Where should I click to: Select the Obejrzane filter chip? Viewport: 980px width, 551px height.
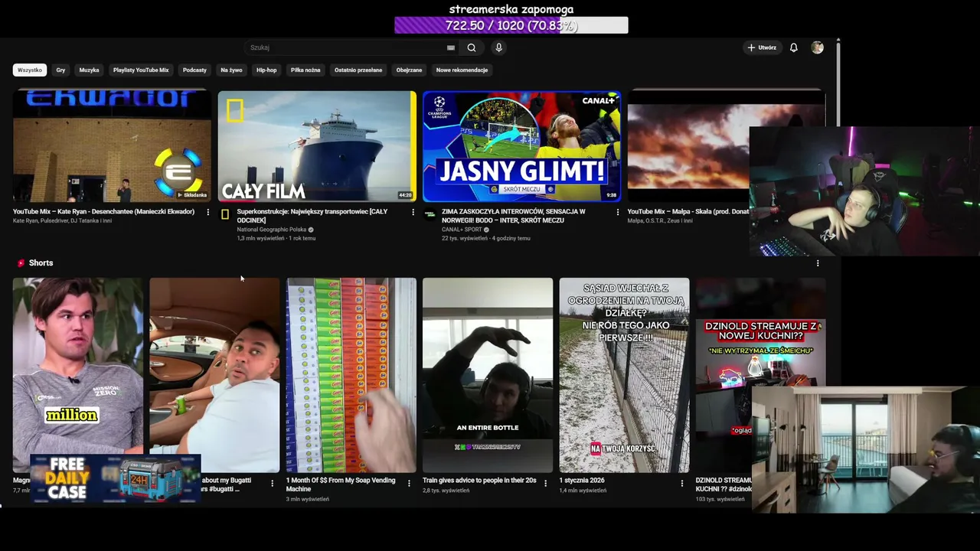[x=409, y=70]
